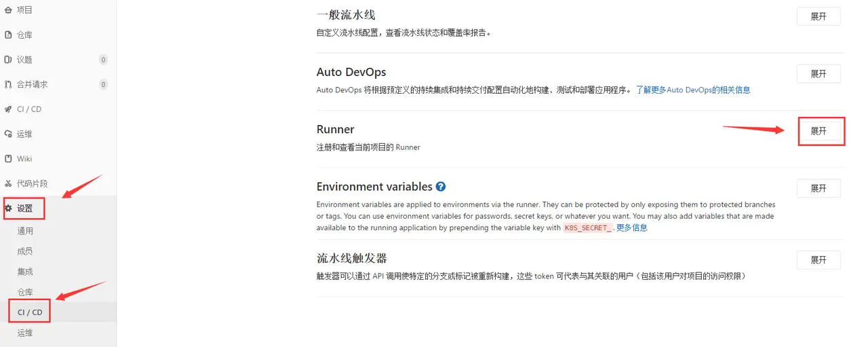This screenshot has width=868, height=347.
Task: Expand the Auto DevOps section
Action: tap(818, 74)
